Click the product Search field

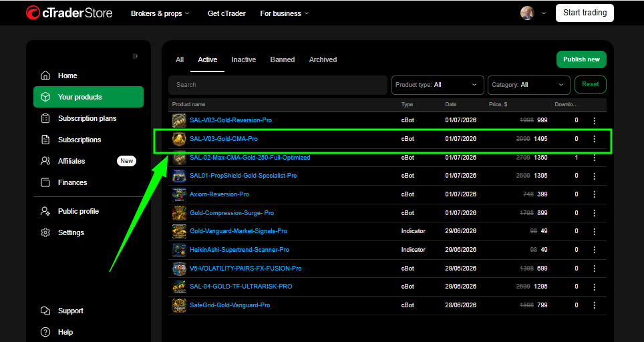278,85
